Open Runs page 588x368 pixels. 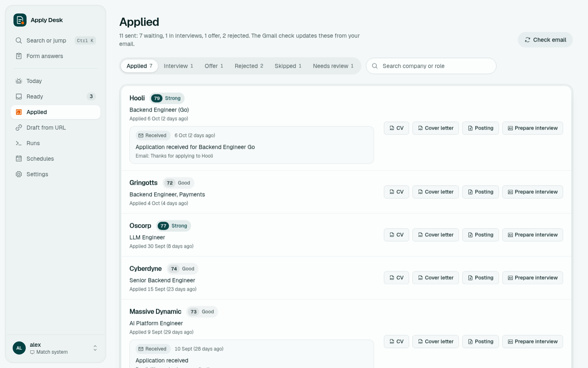[56, 143]
